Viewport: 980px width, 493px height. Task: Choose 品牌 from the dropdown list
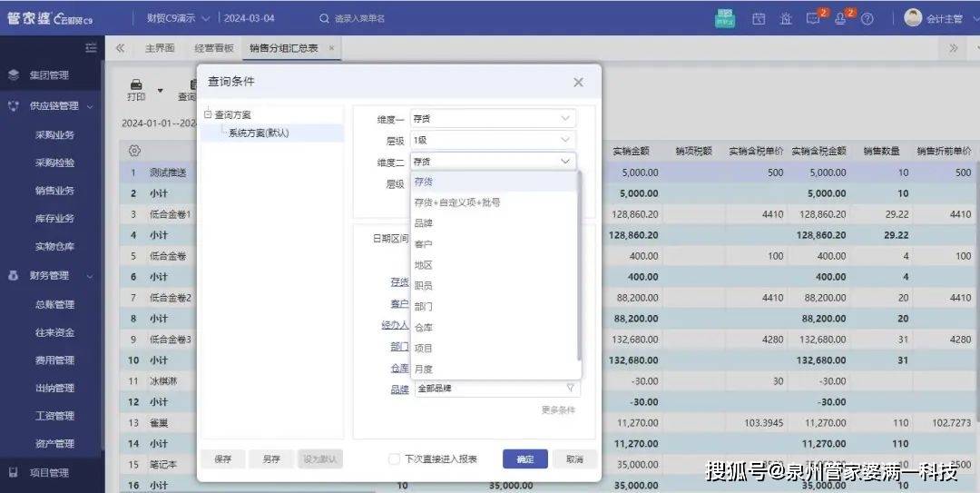click(494, 222)
